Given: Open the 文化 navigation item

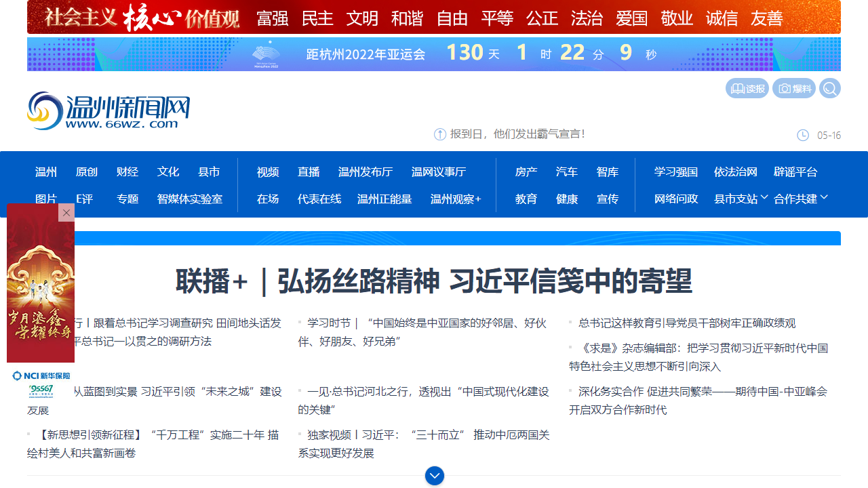Looking at the screenshot, I should [168, 172].
